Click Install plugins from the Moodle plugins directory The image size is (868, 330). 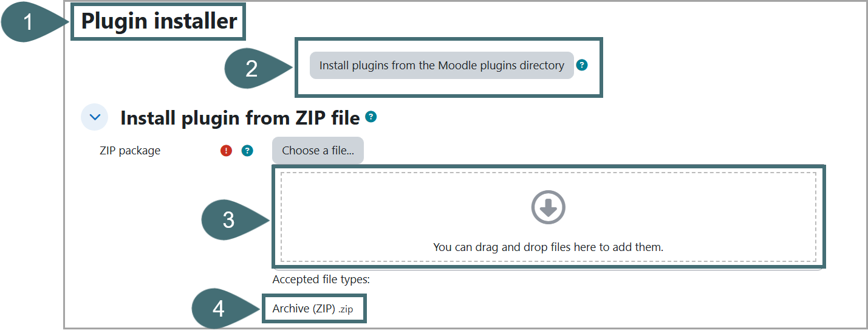pos(442,65)
